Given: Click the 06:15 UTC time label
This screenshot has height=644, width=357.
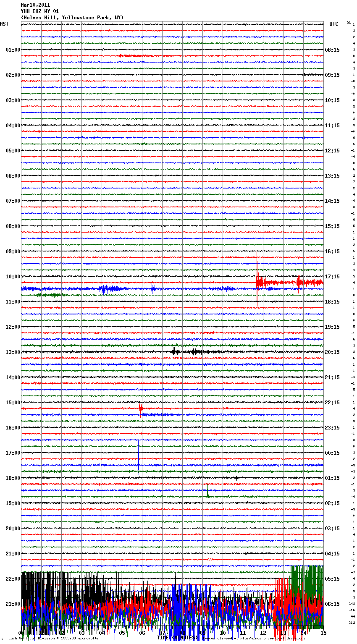Looking at the screenshot, I should tap(332, 604).
